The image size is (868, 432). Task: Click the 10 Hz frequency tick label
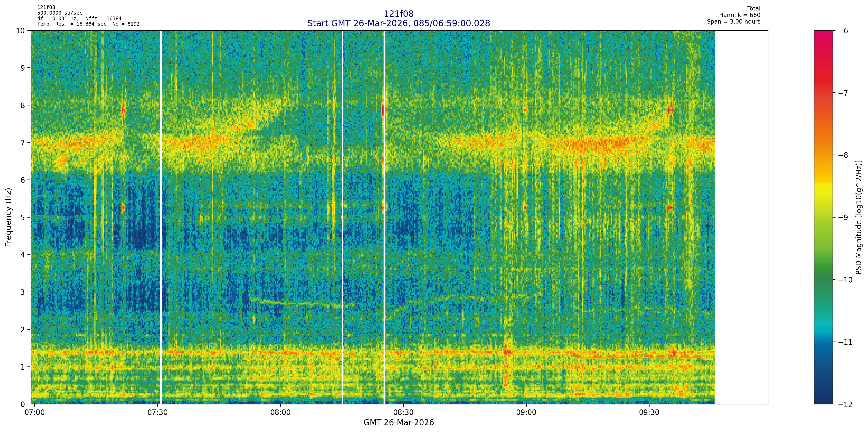[21, 31]
